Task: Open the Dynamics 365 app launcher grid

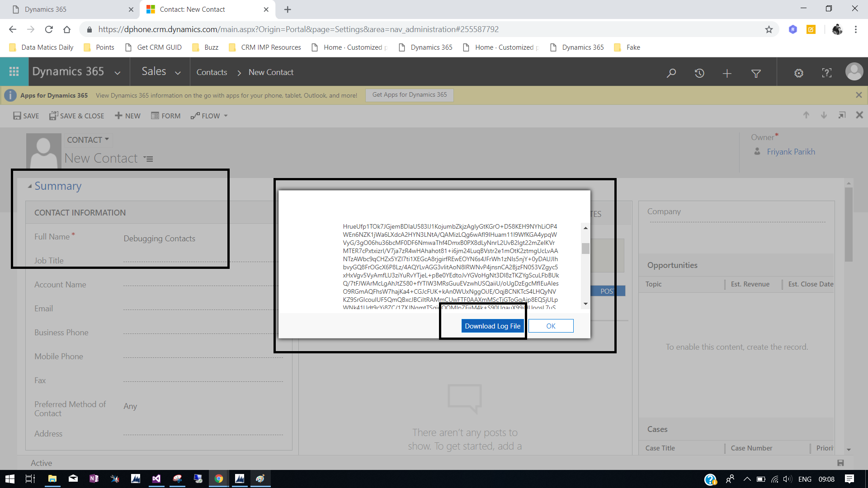Action: pos(14,72)
